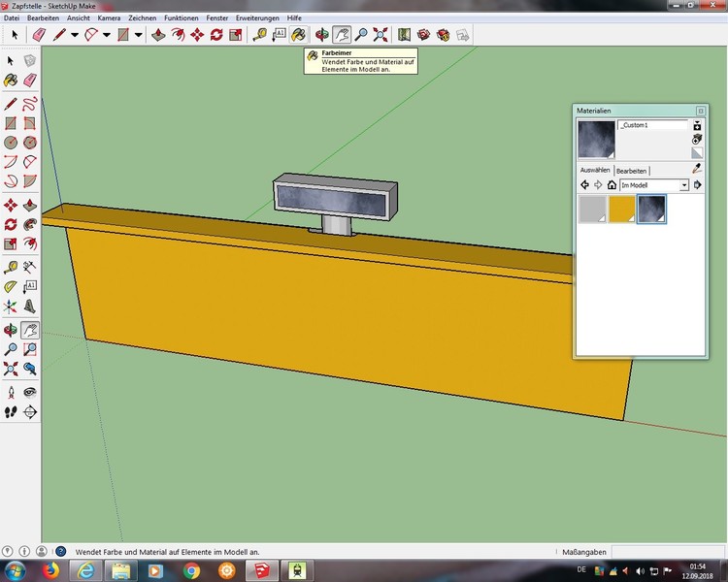Choose the yellow material swatch
The image size is (728, 582).
(x=621, y=209)
